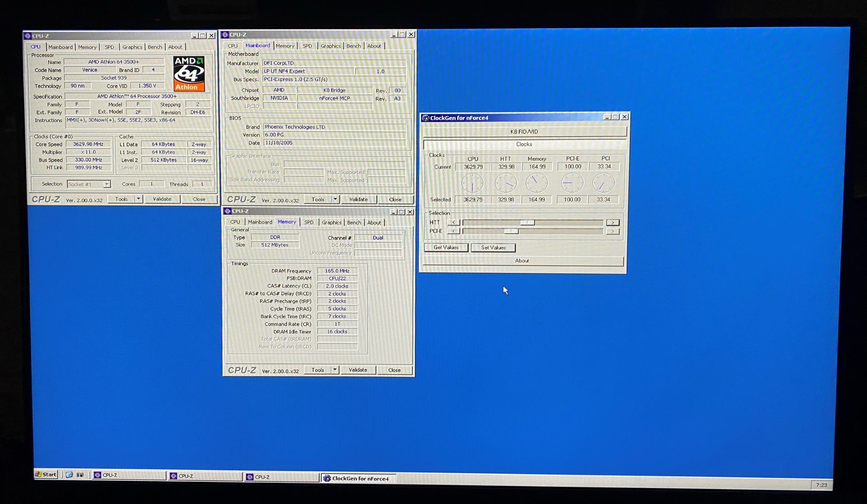Viewport: 867px width, 504px height.
Task: Click the CPU clock dial in ClockGen
Action: click(472, 183)
